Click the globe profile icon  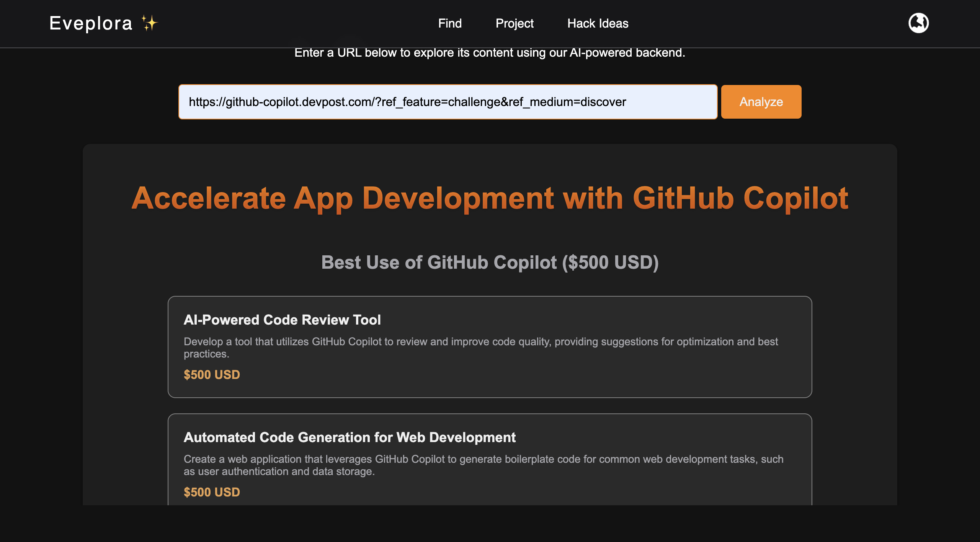coord(918,23)
